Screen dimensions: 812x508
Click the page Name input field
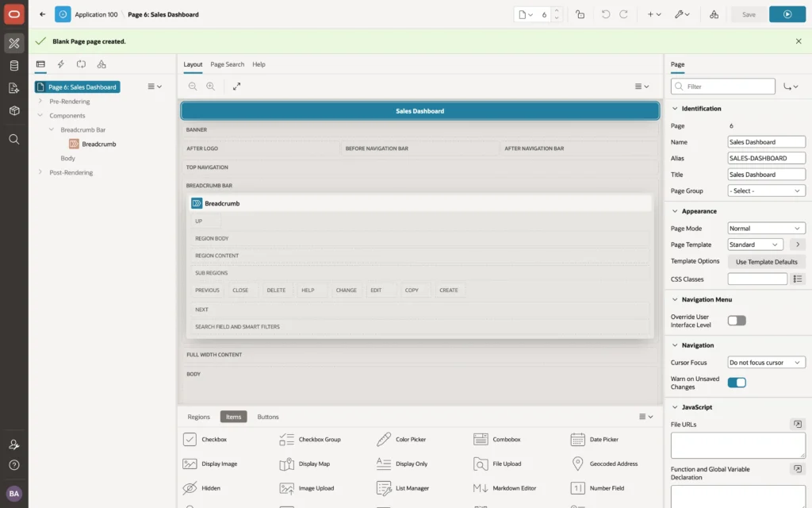(x=766, y=142)
